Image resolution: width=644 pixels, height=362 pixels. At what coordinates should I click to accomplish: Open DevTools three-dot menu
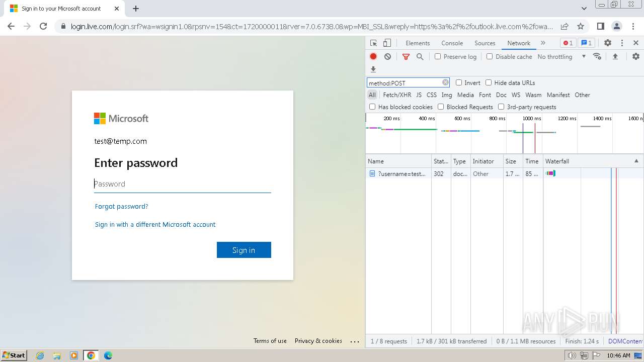coord(622,43)
